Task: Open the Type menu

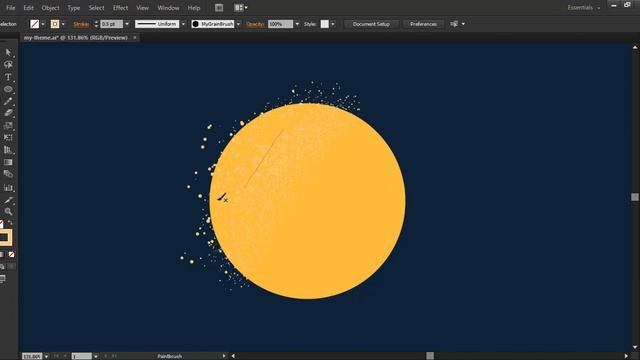Action: click(73, 8)
